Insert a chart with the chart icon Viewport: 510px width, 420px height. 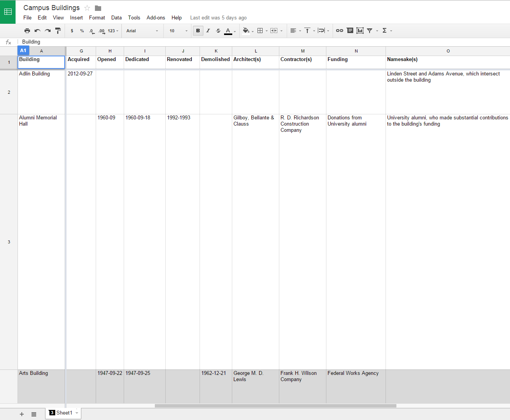pyautogui.click(x=360, y=30)
